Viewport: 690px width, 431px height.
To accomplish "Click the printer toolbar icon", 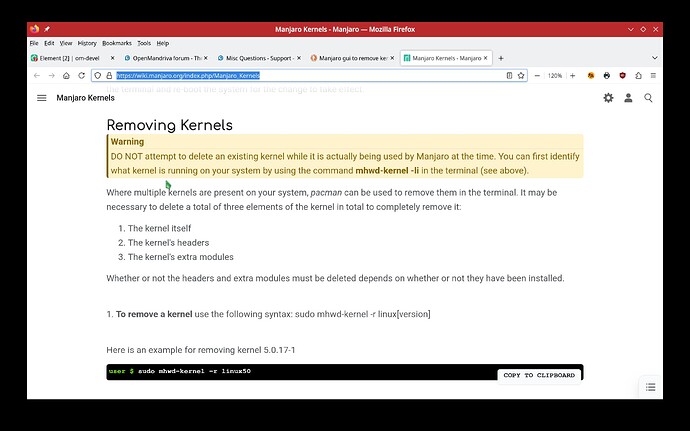I will pyautogui.click(x=607, y=76).
